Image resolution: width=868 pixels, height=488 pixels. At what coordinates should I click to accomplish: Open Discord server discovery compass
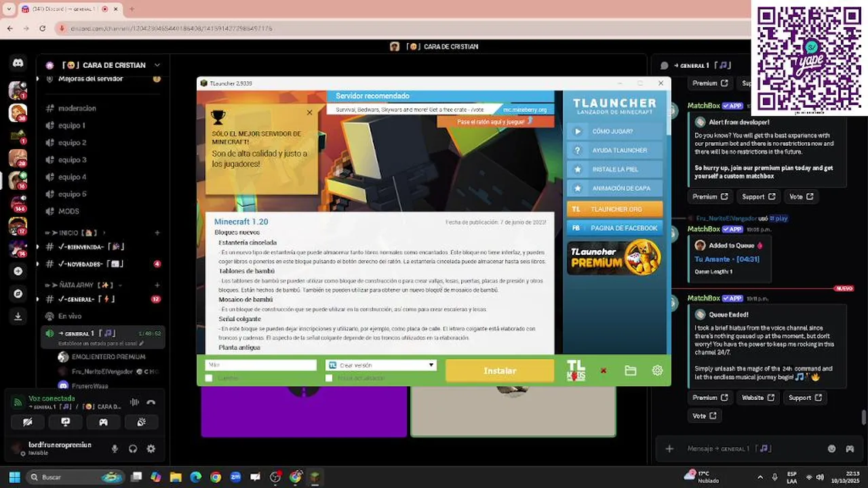[x=18, y=293]
